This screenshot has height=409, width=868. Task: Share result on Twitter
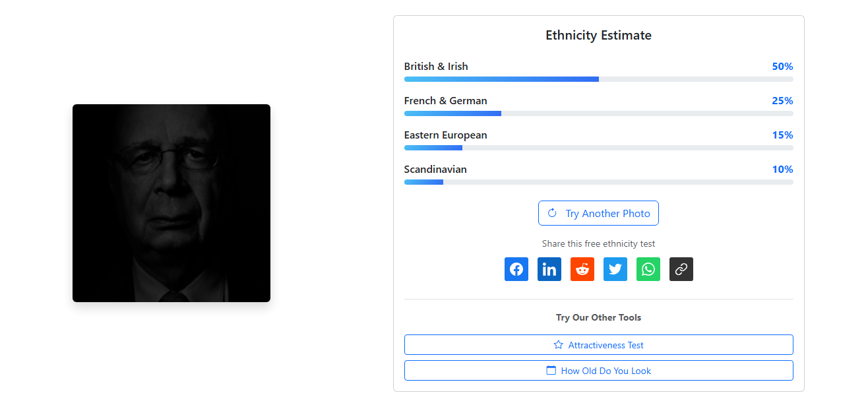coord(615,269)
